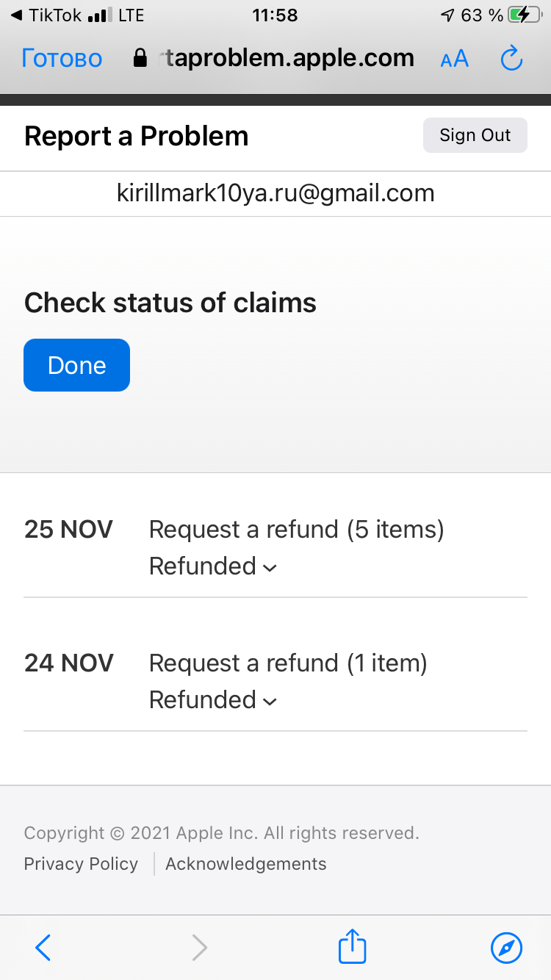Go back with the left arrow
This screenshot has width=551, height=980.
pos(43,948)
